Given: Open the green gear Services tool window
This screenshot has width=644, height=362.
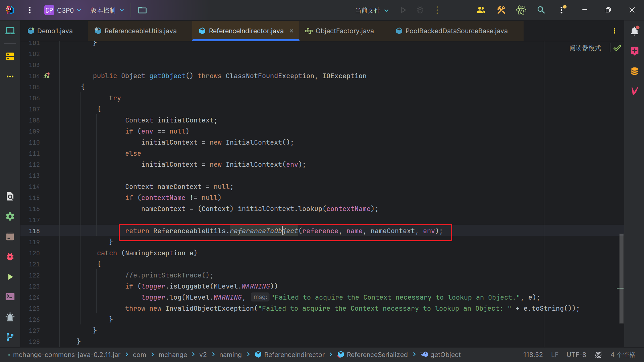Looking at the screenshot, I should [10, 216].
